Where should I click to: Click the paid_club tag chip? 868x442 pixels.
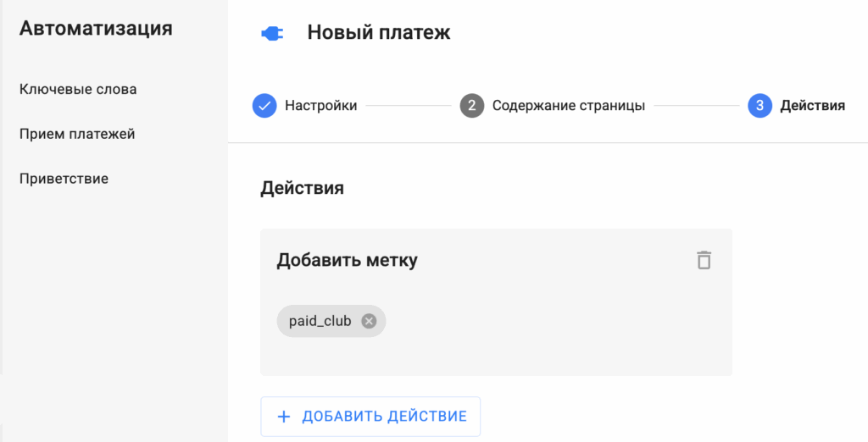point(331,321)
